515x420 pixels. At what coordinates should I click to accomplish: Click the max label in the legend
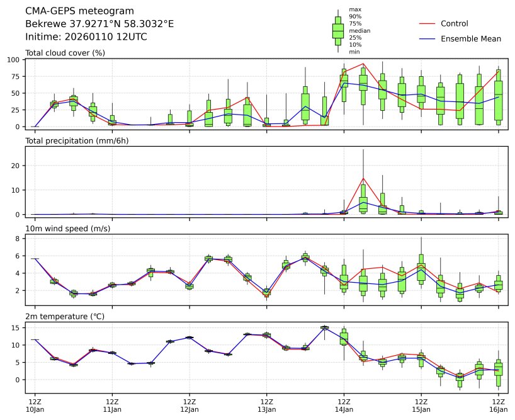point(355,10)
